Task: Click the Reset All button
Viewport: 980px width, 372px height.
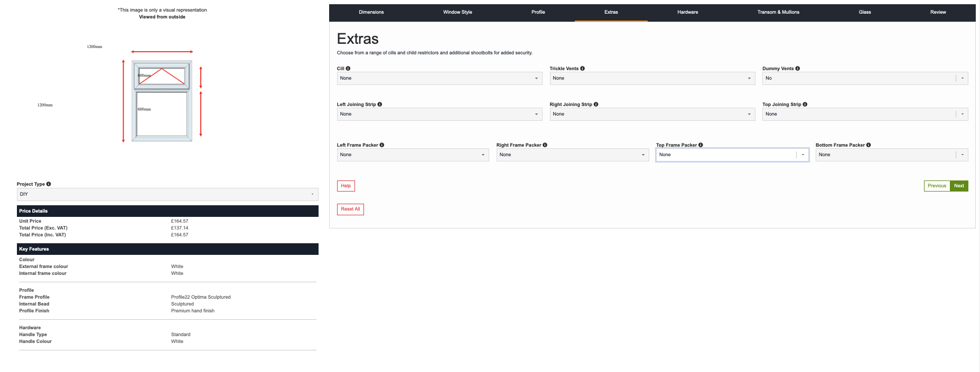Action: point(350,209)
